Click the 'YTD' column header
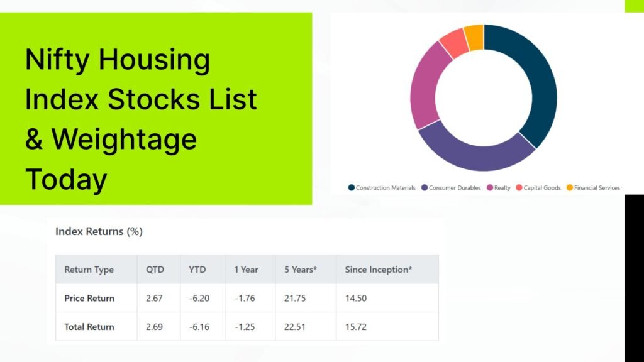 tap(197, 270)
